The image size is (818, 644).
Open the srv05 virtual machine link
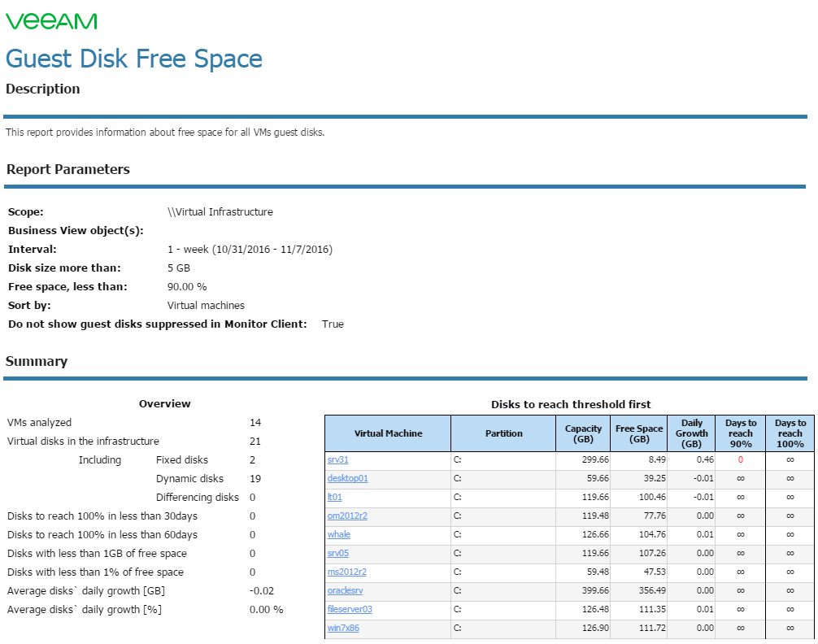point(337,553)
